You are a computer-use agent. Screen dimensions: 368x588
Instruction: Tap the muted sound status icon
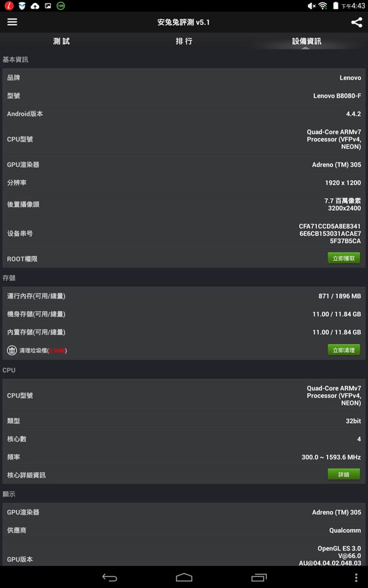tap(312, 6)
